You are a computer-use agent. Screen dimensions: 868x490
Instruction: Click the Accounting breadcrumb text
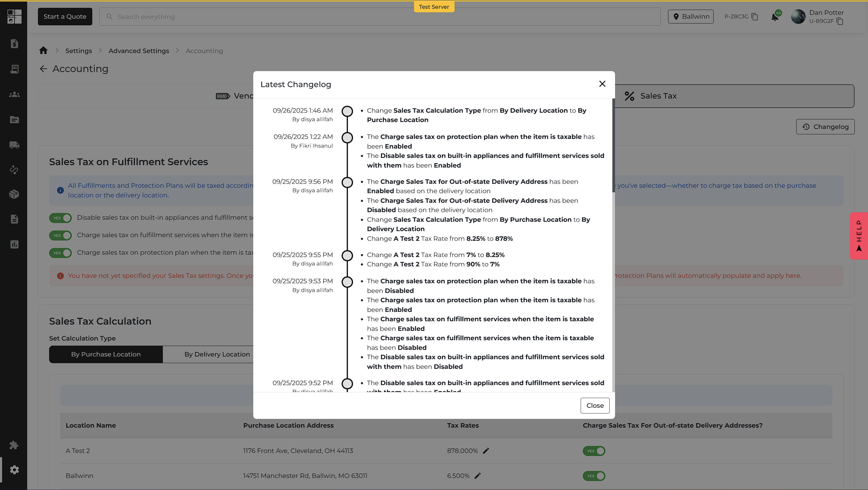[x=204, y=51]
